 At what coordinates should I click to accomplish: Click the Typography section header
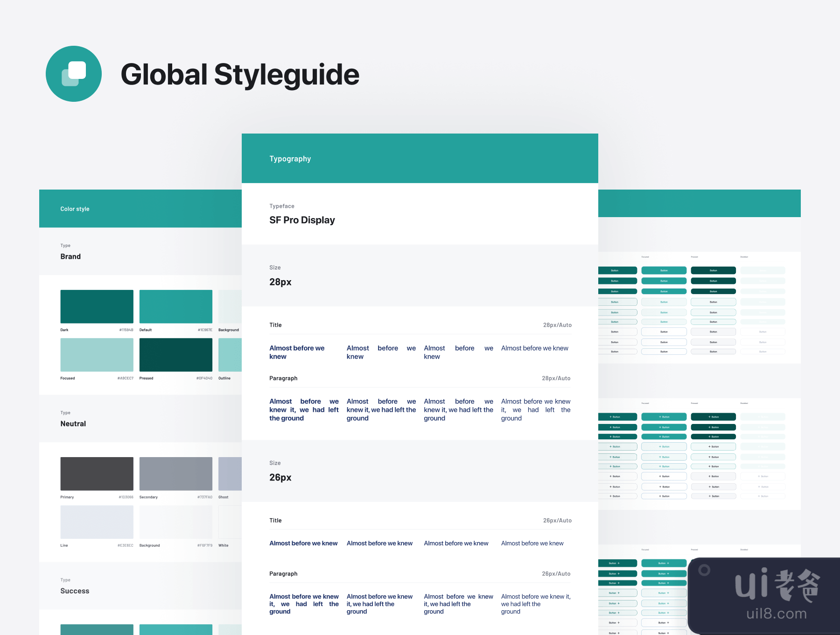290,159
